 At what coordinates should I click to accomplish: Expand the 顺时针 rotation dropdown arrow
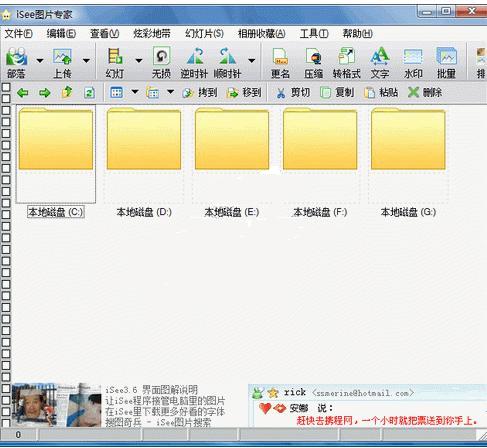[252, 61]
